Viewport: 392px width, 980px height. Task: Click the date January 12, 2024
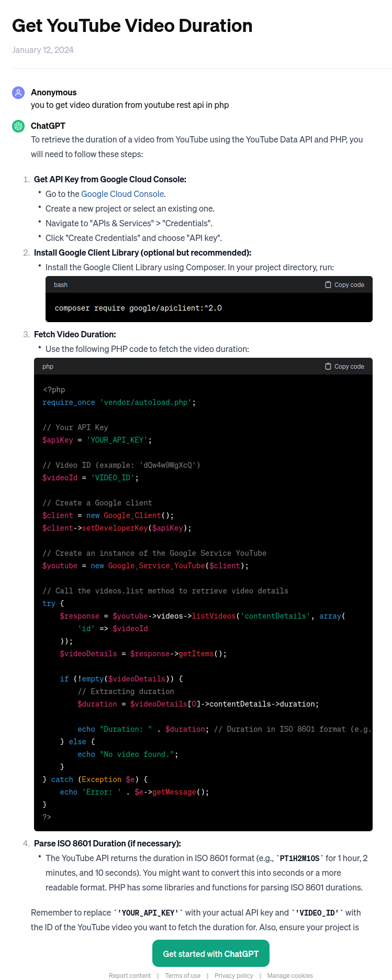pyautogui.click(x=43, y=50)
